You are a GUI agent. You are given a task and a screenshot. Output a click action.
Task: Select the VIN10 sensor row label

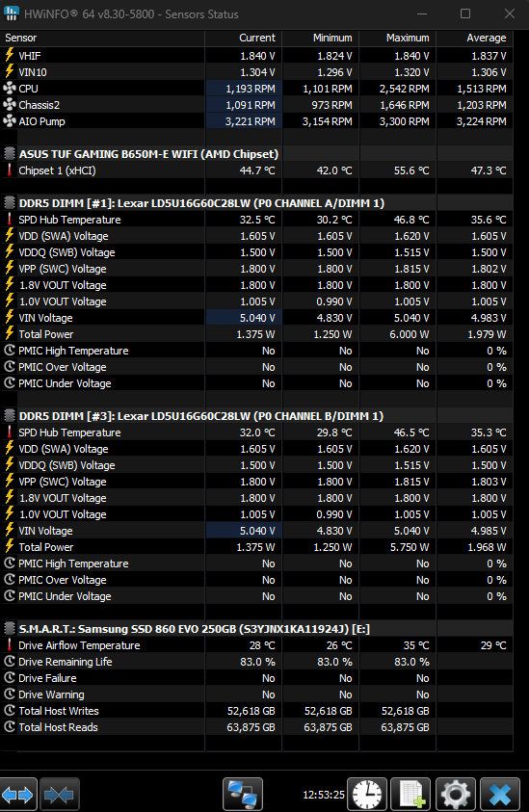(x=33, y=72)
